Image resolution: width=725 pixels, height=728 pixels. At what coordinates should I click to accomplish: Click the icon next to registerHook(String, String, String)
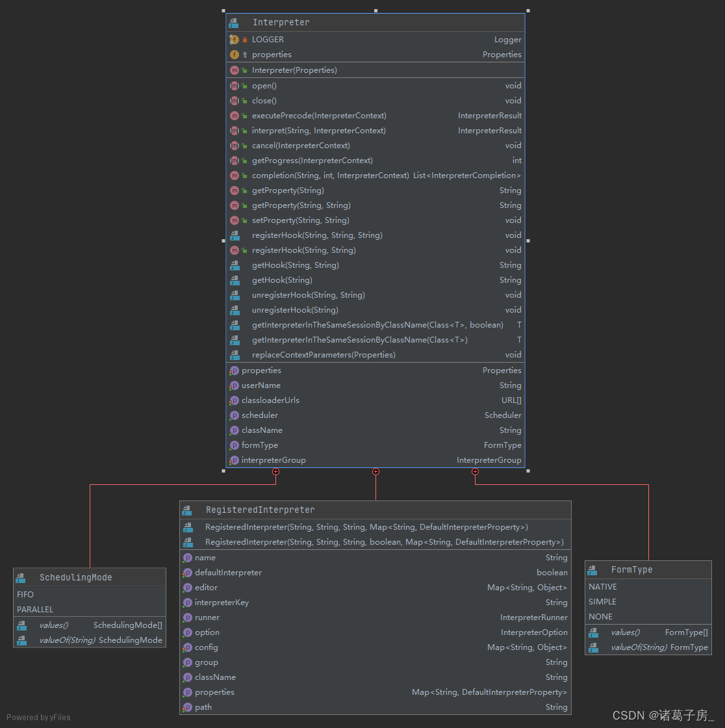[235, 235]
